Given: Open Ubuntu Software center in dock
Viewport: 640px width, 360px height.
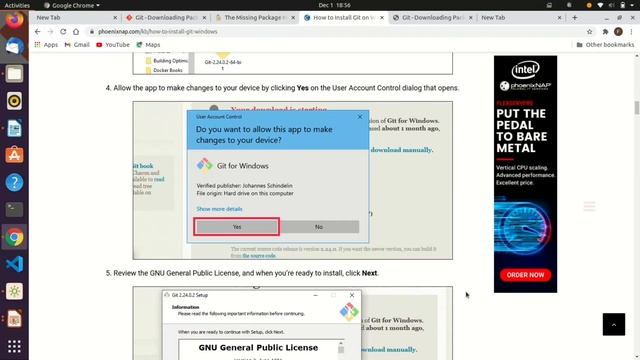Looking at the screenshot, I should [14, 155].
